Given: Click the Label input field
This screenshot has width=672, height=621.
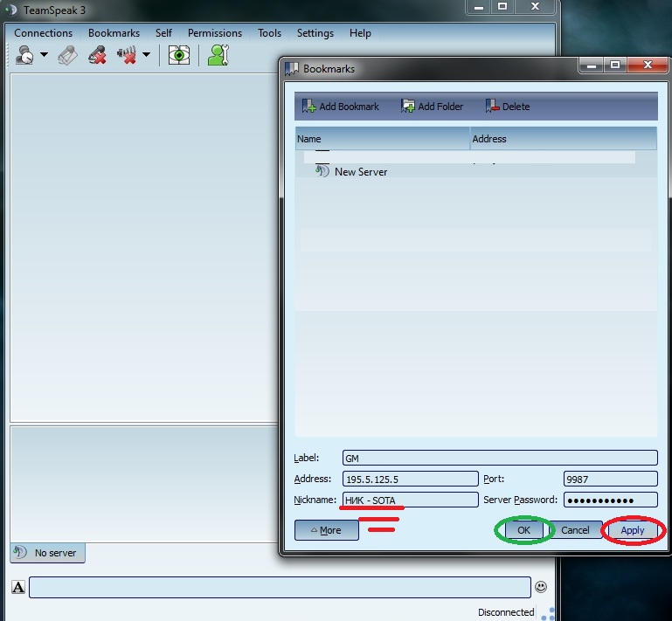Looking at the screenshot, I should click(500, 458).
